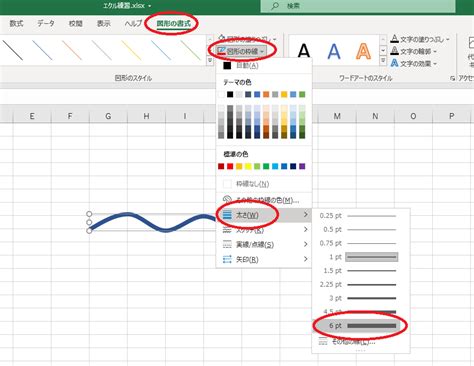Click the 実線/点線 dash style icon
This screenshot has width=474, height=366.
(227, 244)
